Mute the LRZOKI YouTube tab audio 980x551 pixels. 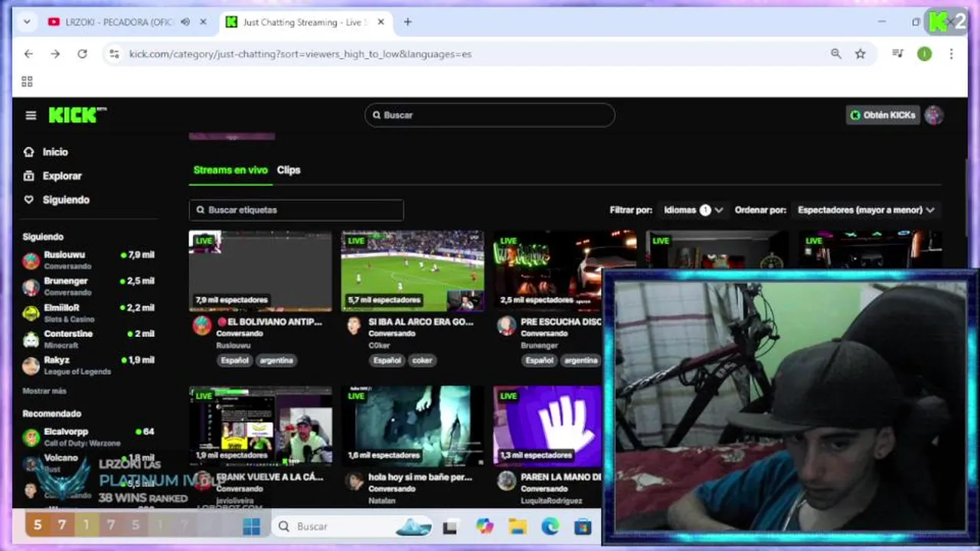coord(185,22)
